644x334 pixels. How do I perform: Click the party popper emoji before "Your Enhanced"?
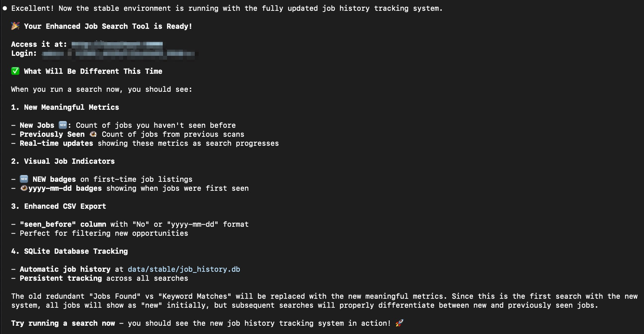coord(15,26)
